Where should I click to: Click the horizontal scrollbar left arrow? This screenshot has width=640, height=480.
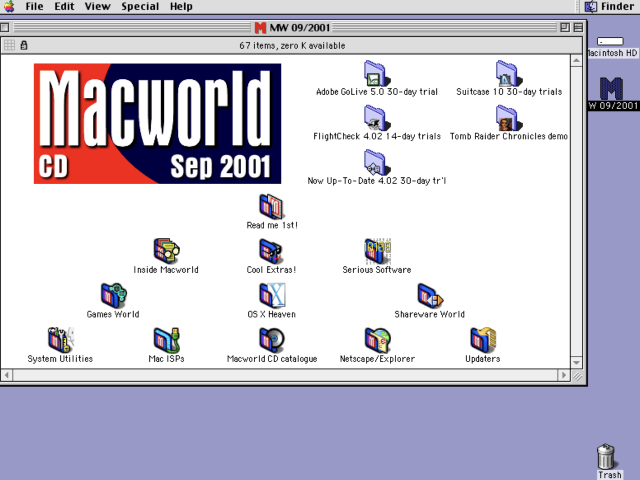(x=7, y=375)
